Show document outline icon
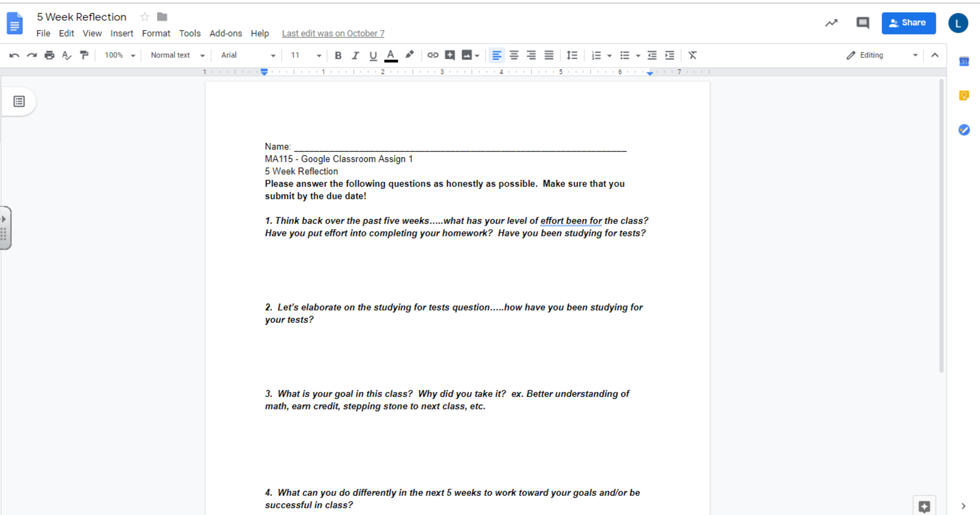Screen dimensions: 980x515 pyautogui.click(x=19, y=101)
